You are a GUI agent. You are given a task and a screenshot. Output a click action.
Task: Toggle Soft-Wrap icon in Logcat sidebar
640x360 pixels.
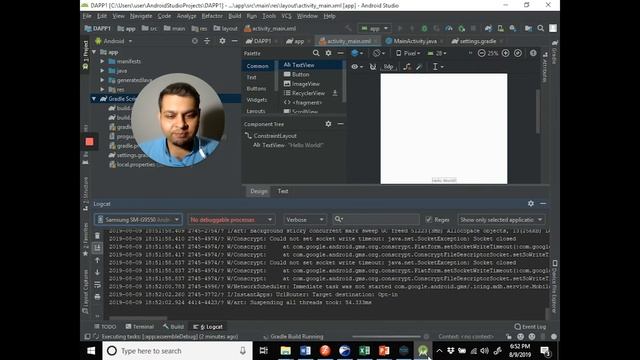(97, 284)
